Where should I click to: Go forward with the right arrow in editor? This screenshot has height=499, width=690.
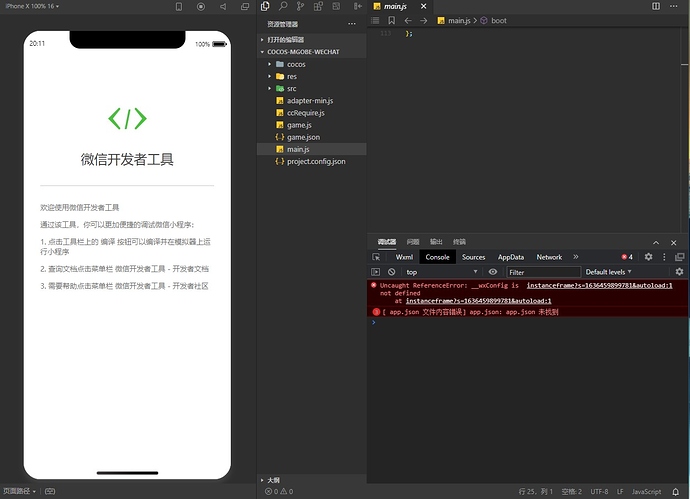pos(423,20)
